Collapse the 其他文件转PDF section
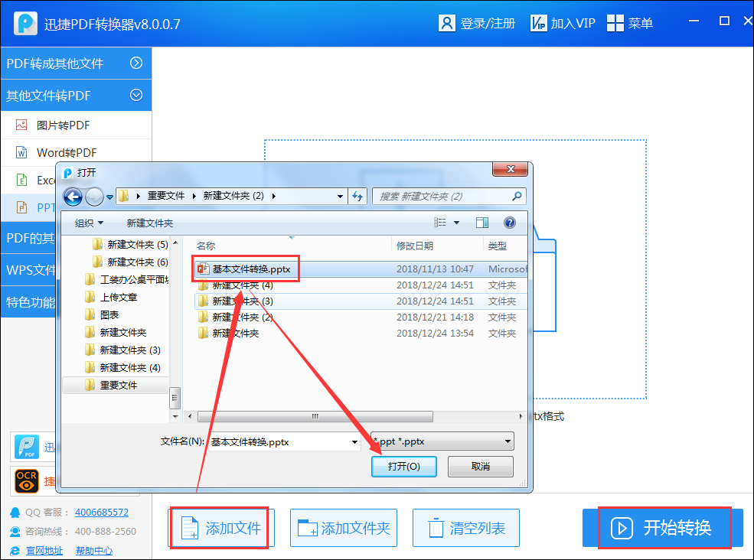This screenshot has height=560, width=754. point(136,95)
